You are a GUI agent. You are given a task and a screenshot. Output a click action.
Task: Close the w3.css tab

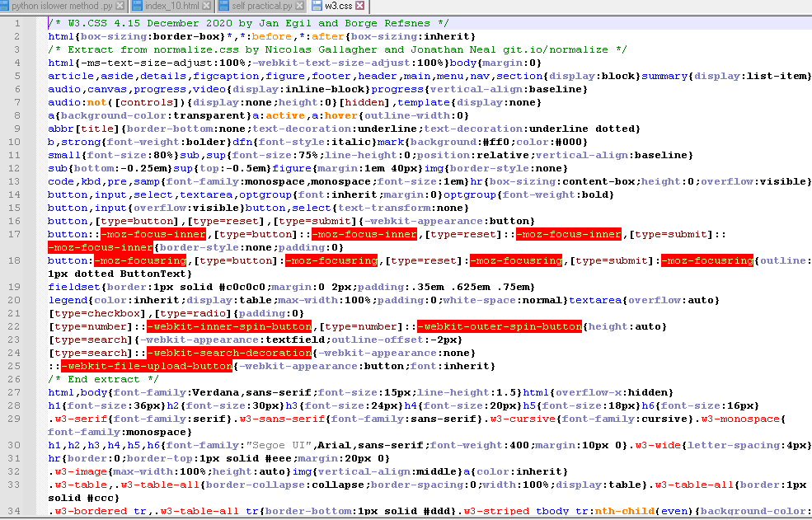pos(360,6)
